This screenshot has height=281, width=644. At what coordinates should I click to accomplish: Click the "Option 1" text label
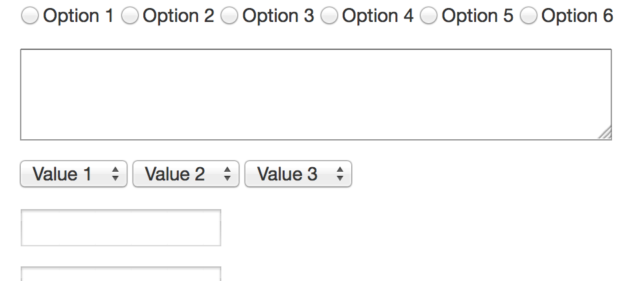coord(78,17)
